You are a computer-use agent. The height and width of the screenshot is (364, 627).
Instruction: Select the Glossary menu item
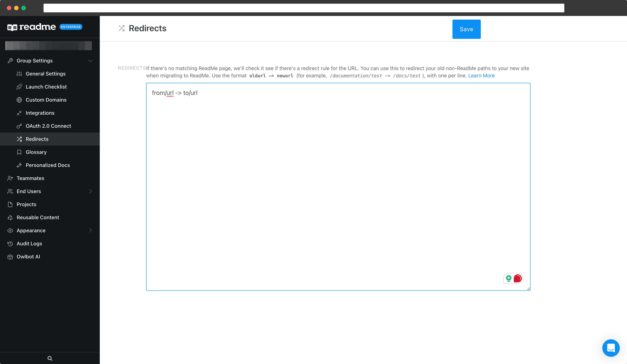click(36, 152)
